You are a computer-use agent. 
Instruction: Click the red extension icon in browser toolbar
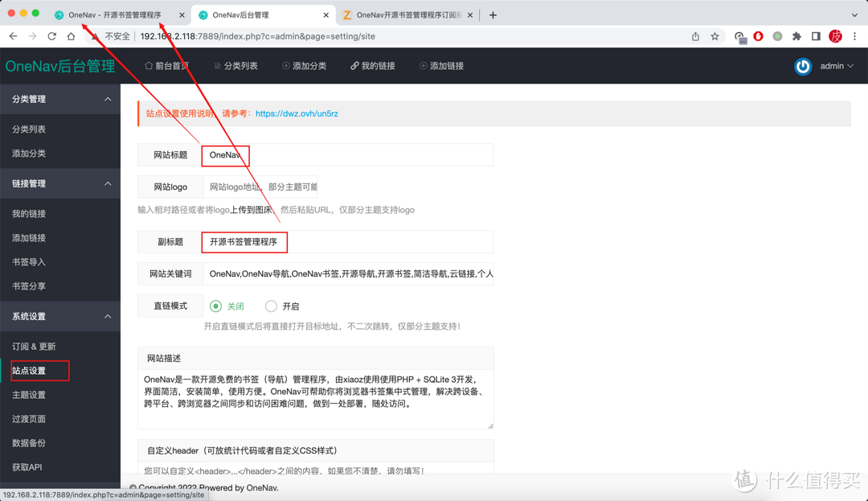[758, 36]
